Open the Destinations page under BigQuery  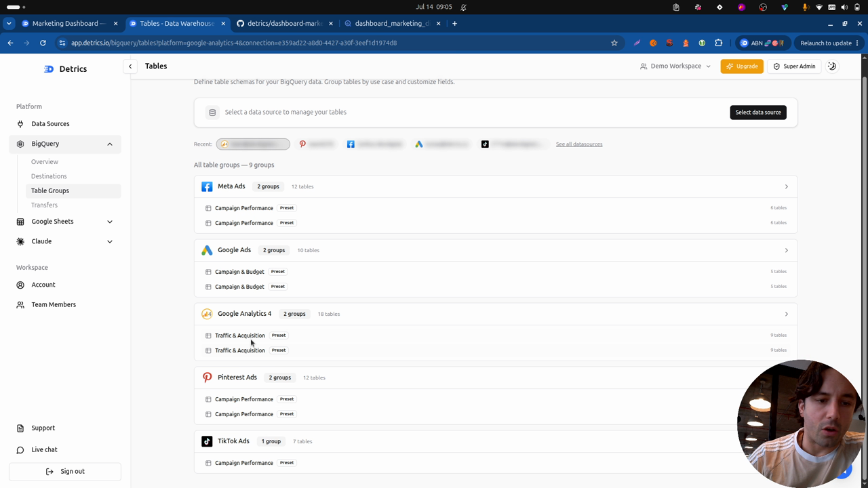[x=49, y=176]
